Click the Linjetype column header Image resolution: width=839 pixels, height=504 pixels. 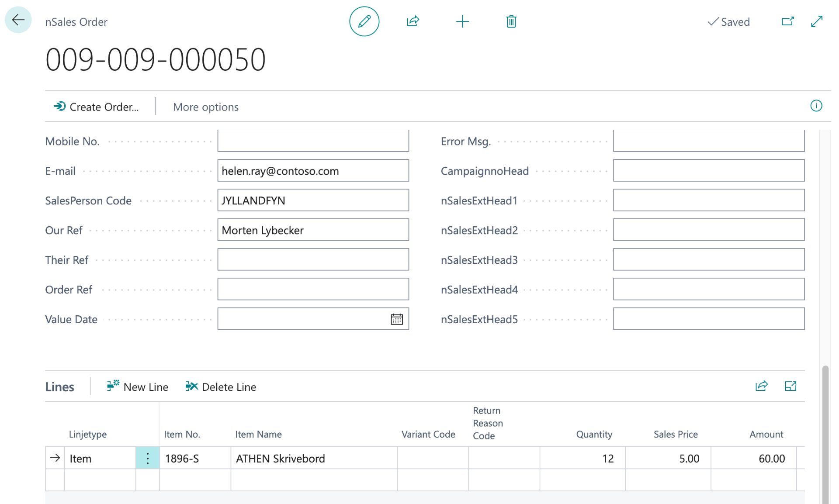pos(88,434)
